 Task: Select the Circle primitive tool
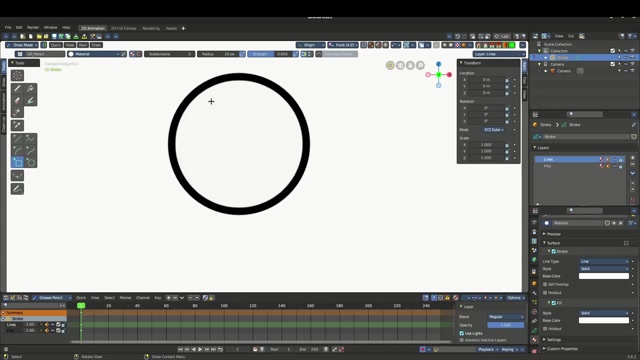coord(31,162)
